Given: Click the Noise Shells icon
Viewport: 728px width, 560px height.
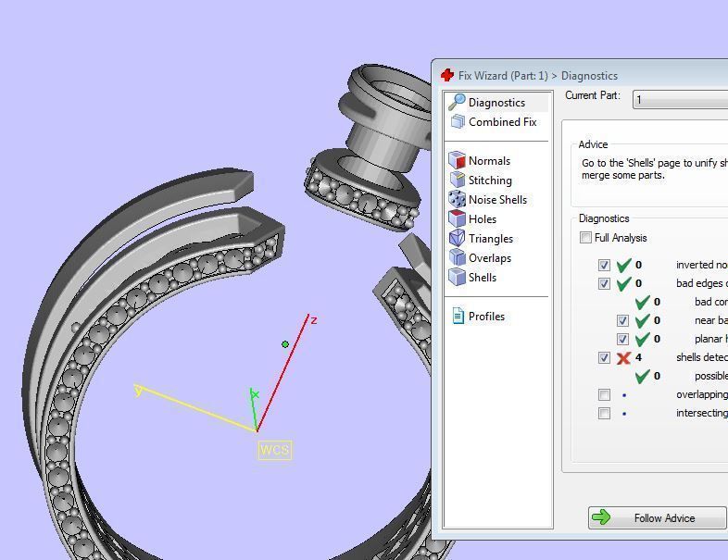Looking at the screenshot, I should [457, 199].
